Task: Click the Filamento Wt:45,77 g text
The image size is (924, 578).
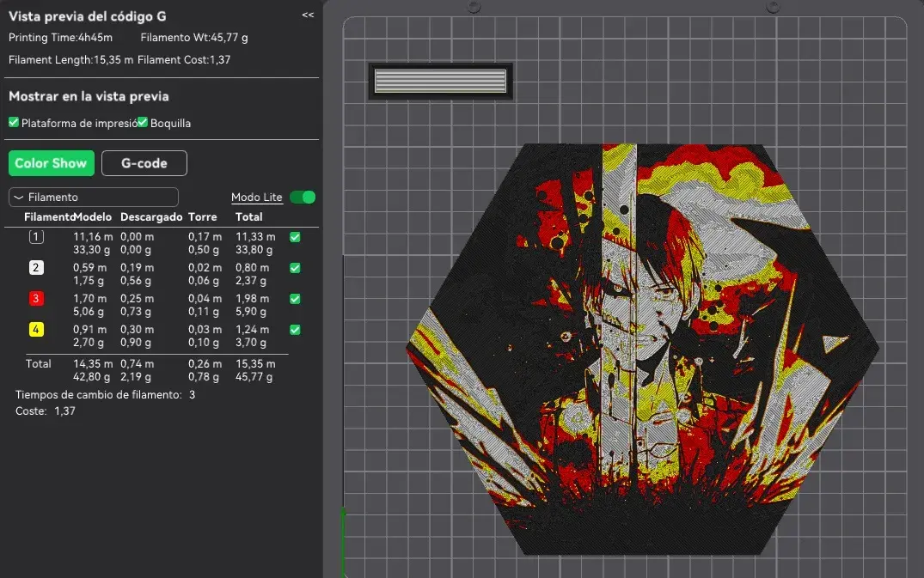Action: [x=194, y=37]
